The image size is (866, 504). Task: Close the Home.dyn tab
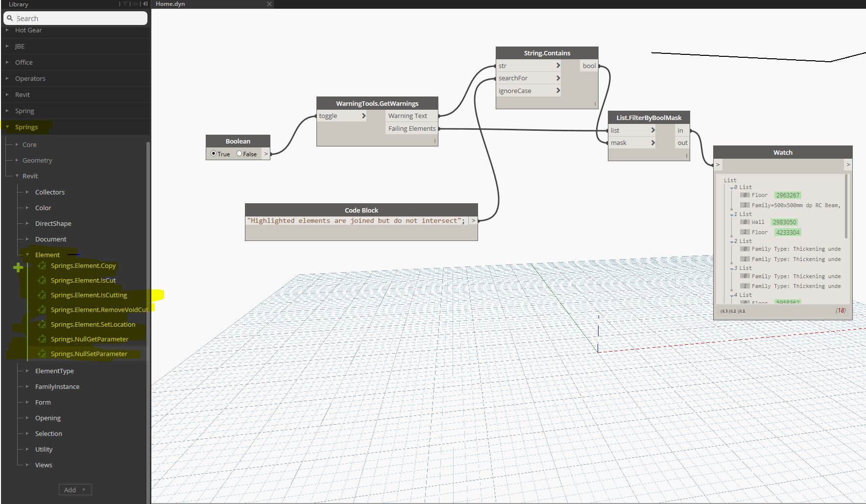point(269,4)
